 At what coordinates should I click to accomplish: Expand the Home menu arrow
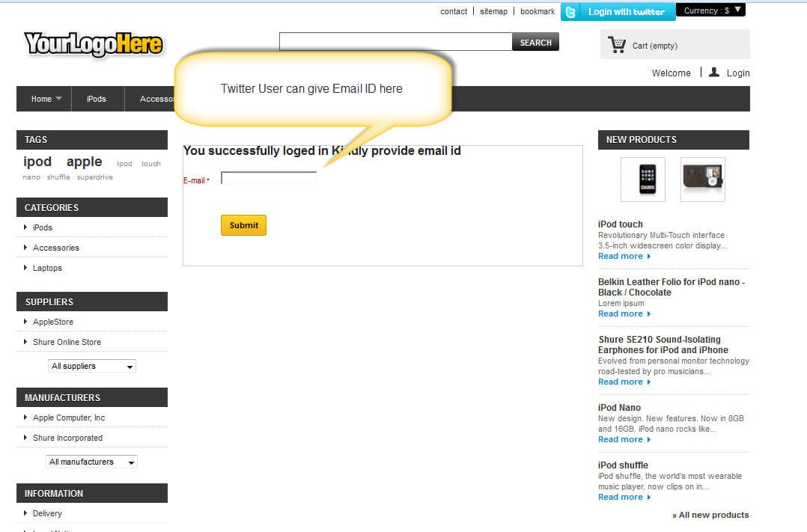[58, 98]
